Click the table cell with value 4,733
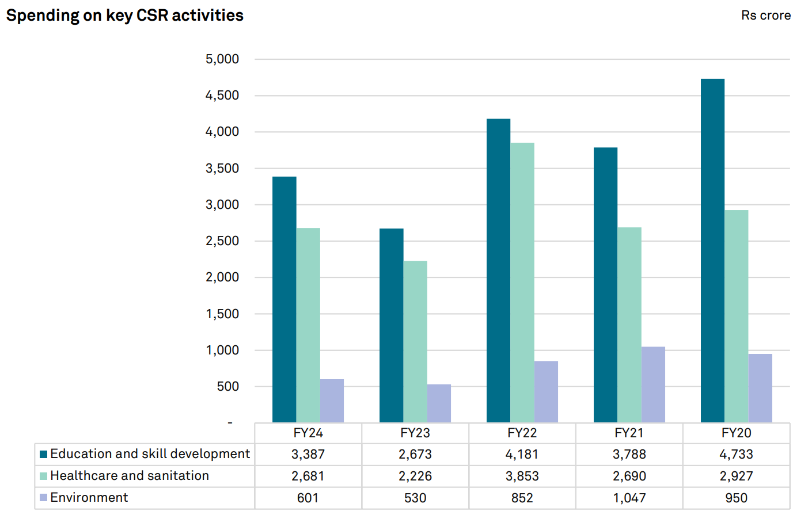812x515 pixels. click(x=737, y=455)
